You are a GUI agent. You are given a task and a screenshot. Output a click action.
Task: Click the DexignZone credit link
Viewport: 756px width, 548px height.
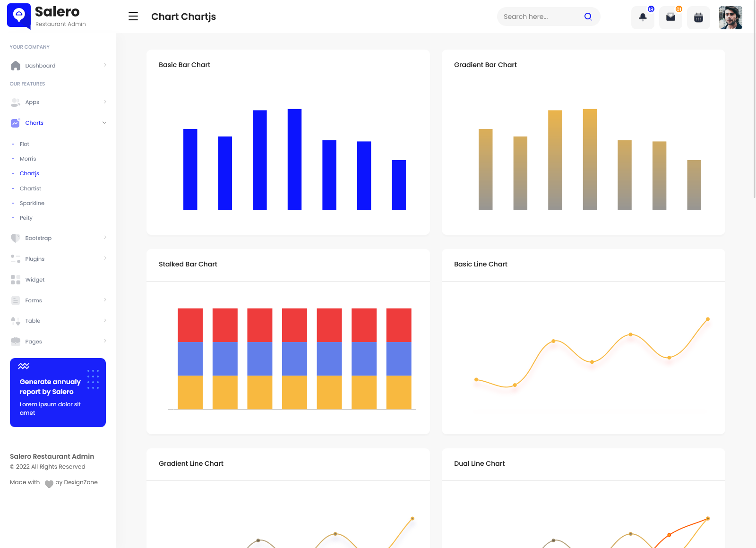point(77,482)
